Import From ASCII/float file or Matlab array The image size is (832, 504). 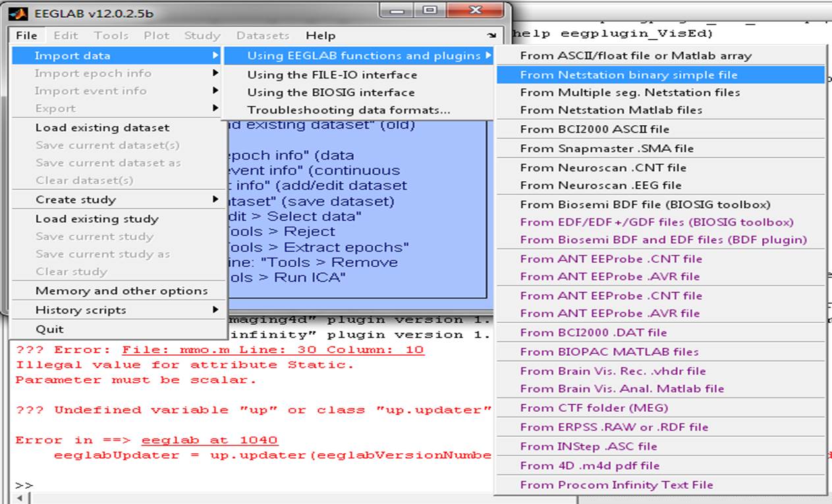coord(661,56)
